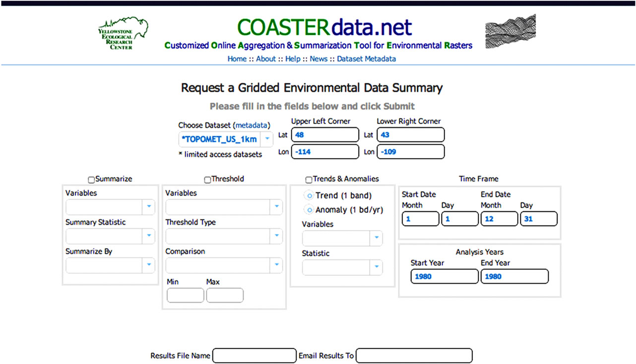This screenshot has width=636, height=364.
Task: Click the End Date Month field
Action: [x=499, y=219]
